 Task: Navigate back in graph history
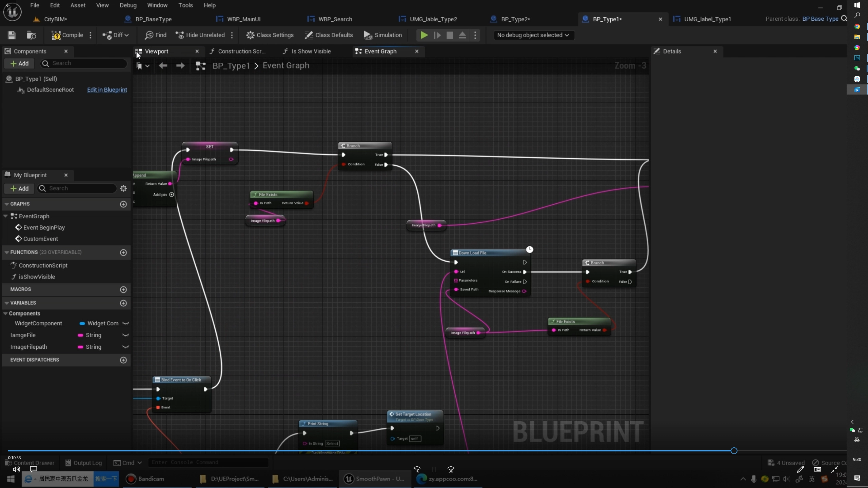163,66
